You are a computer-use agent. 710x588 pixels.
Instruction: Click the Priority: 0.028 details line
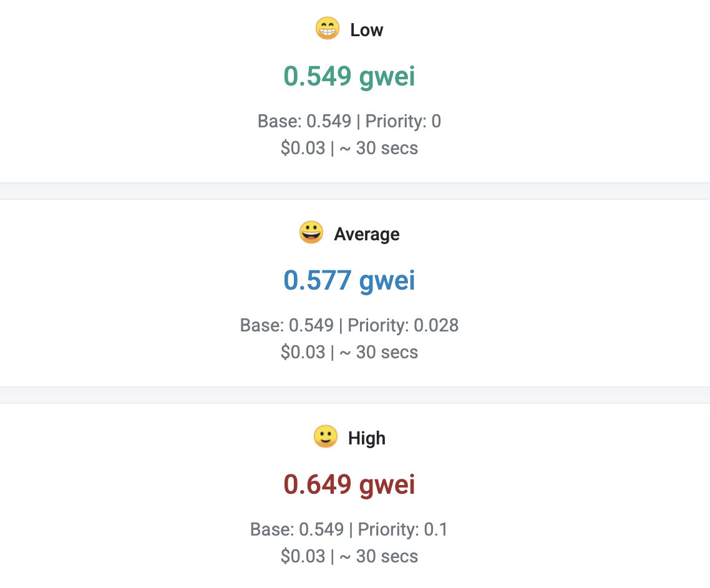click(x=349, y=325)
